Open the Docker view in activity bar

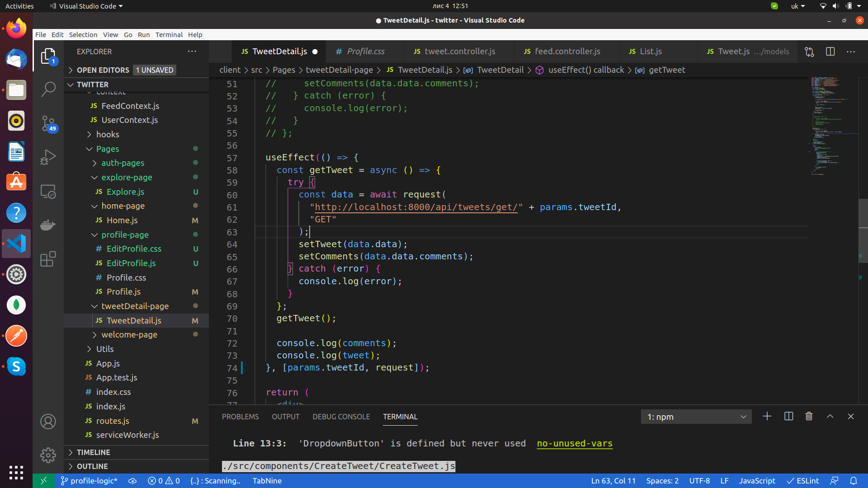coord(48,225)
